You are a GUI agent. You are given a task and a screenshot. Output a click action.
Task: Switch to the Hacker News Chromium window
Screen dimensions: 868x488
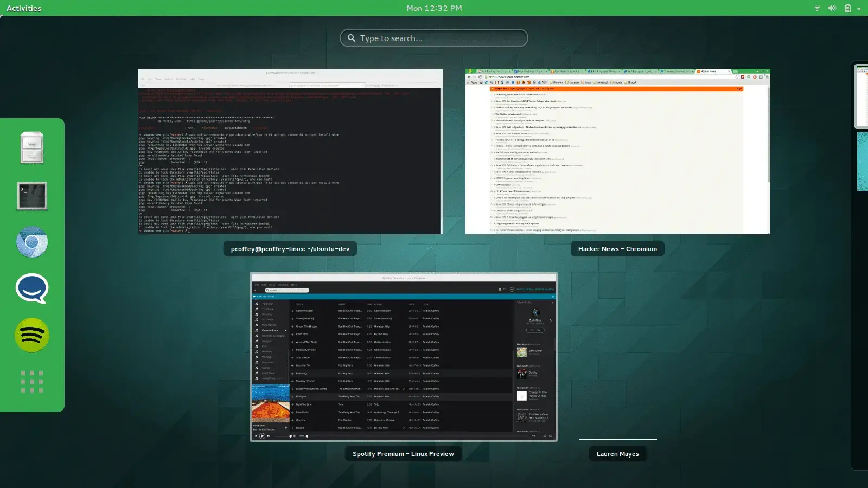point(617,152)
